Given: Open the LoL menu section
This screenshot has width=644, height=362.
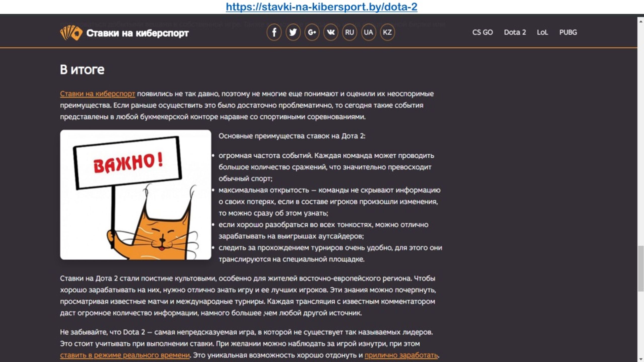Looking at the screenshot, I should coord(542,32).
